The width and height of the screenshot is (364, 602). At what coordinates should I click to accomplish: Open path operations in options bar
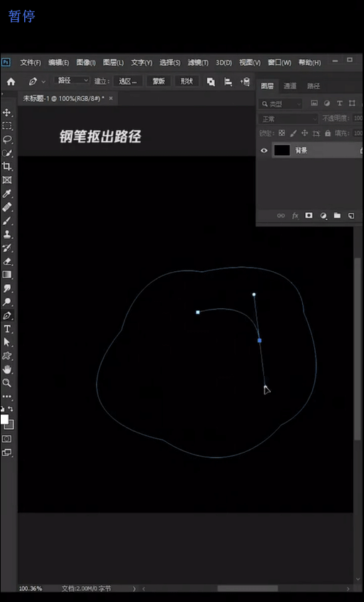[210, 81]
